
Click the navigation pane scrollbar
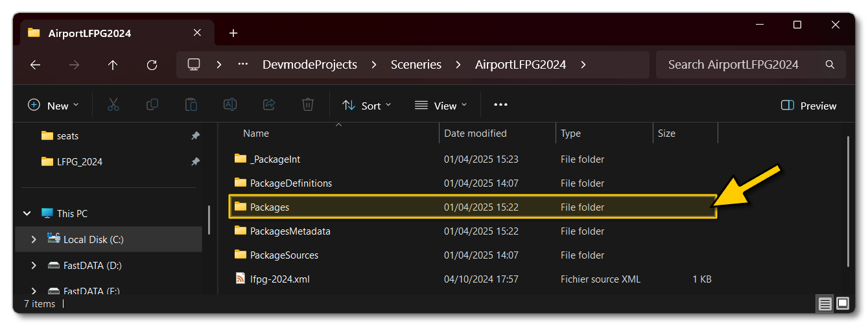click(209, 220)
